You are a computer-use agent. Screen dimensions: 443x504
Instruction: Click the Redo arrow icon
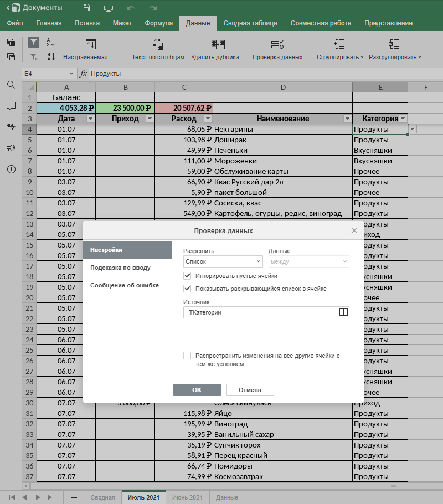(153, 8)
